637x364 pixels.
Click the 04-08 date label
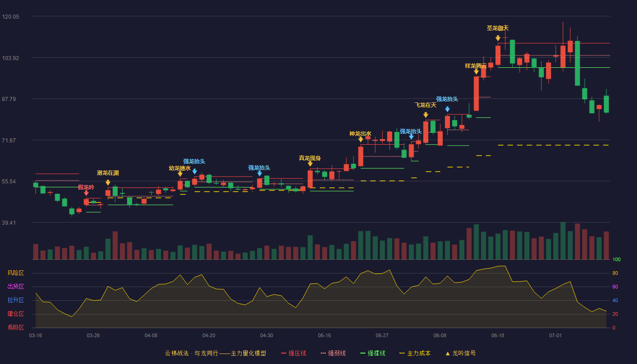tap(151, 335)
